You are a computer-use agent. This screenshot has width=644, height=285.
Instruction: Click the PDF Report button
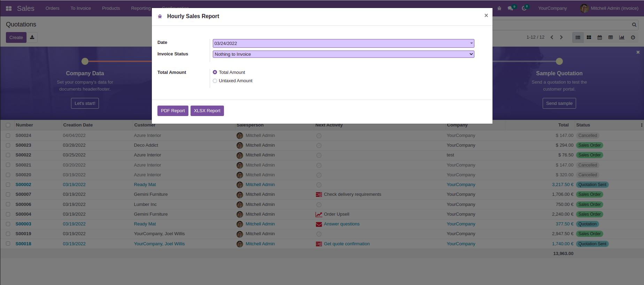(173, 111)
